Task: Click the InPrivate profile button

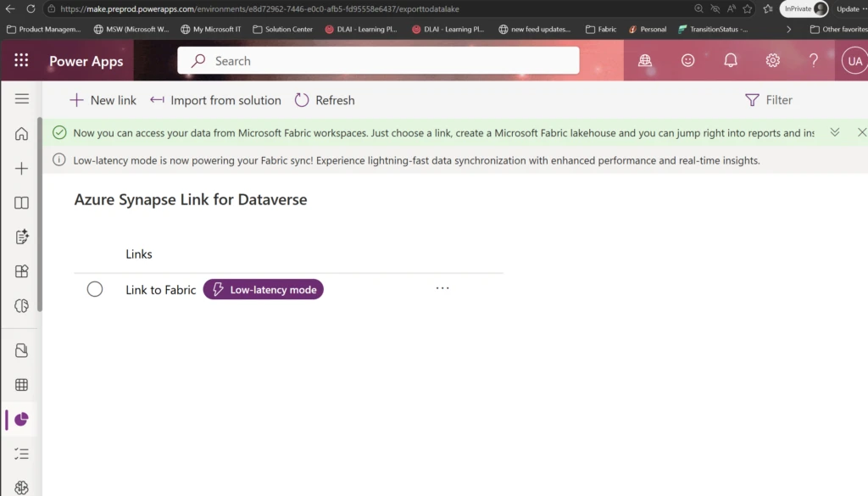Action: (x=804, y=8)
